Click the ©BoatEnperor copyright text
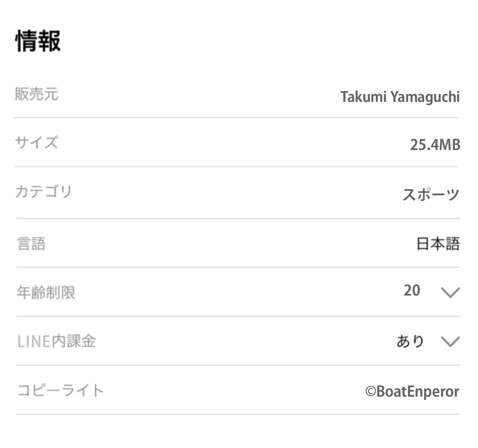 412,391
